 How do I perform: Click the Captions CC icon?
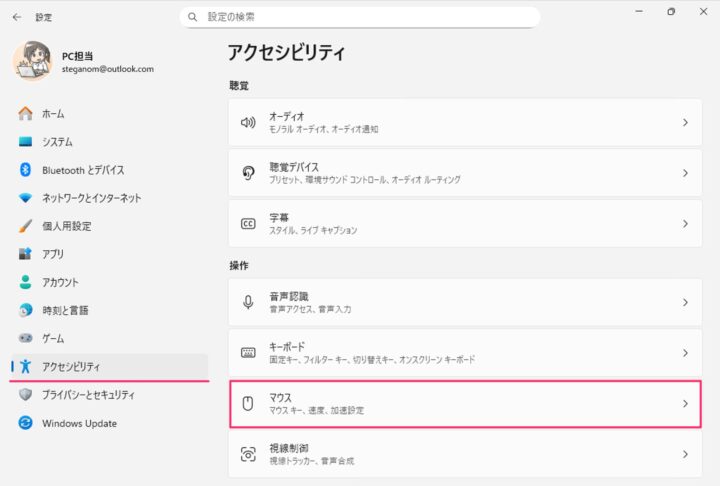point(249,224)
